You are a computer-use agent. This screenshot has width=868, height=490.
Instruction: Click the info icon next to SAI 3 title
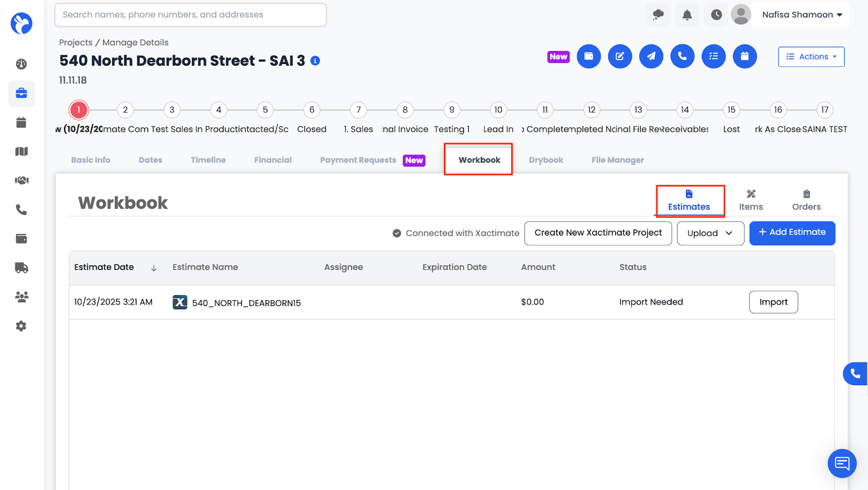click(315, 61)
